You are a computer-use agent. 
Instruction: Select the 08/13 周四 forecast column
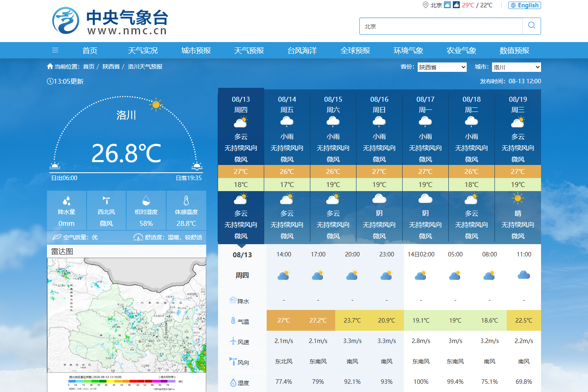241,166
